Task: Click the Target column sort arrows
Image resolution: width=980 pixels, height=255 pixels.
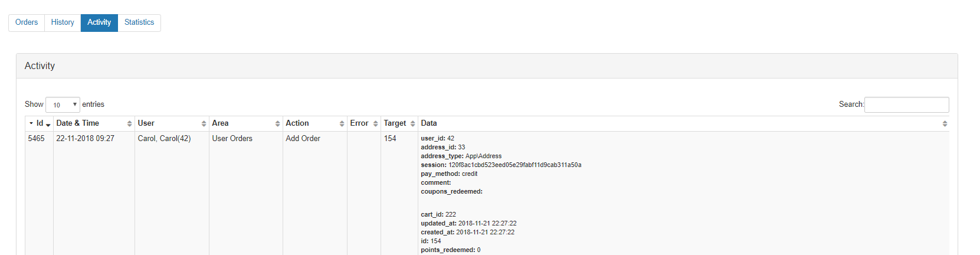Action: click(x=412, y=124)
